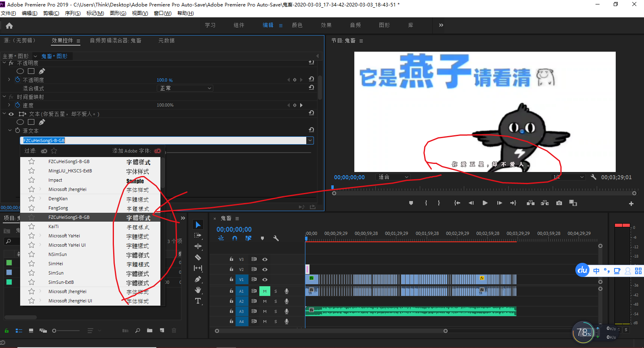Open the font family dropdown arrow
The height and width of the screenshot is (348, 644).
pyautogui.click(x=310, y=140)
